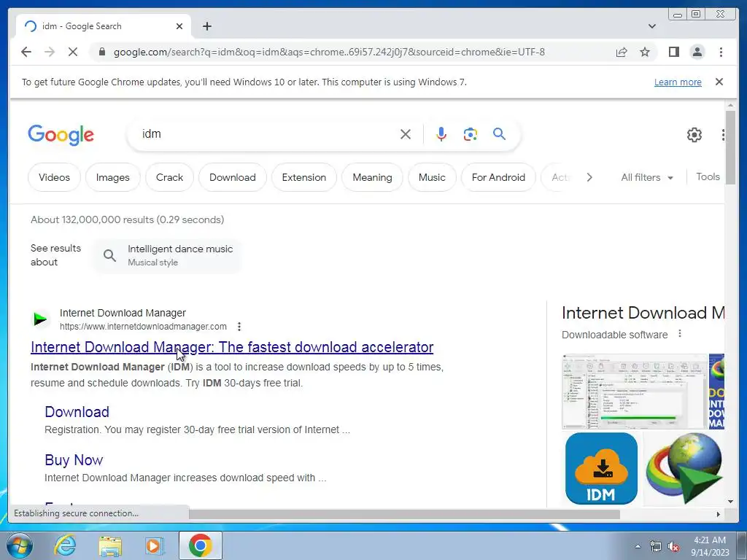Select the Crack filter chip

pyautogui.click(x=169, y=177)
